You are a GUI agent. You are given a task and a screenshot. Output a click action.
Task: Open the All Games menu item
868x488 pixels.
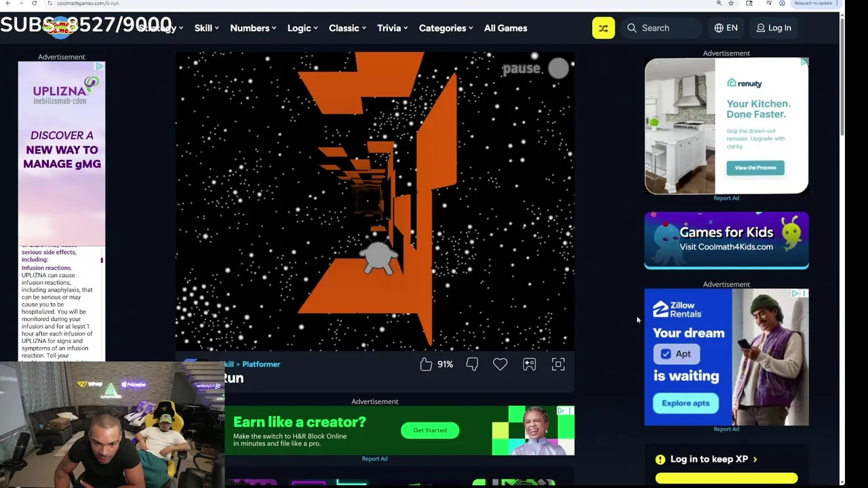point(505,28)
